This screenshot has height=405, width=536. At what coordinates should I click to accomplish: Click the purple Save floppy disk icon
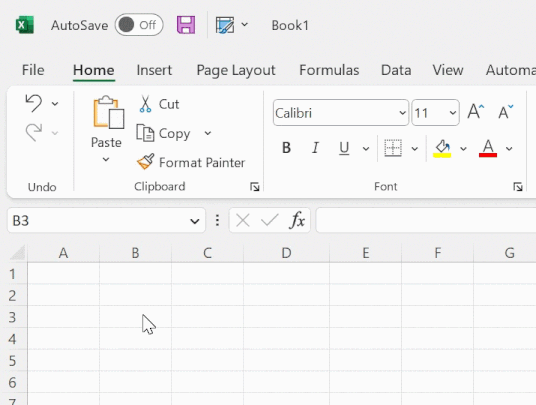tap(186, 25)
